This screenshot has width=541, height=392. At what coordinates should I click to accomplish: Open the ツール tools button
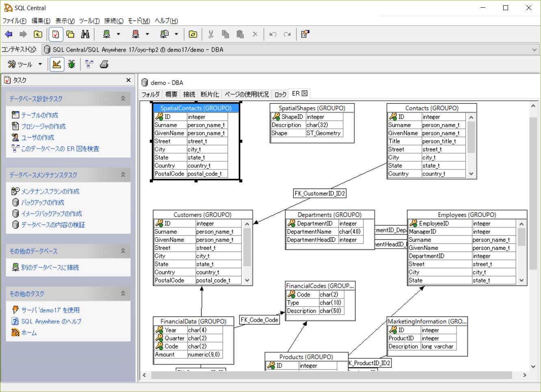pos(20,64)
